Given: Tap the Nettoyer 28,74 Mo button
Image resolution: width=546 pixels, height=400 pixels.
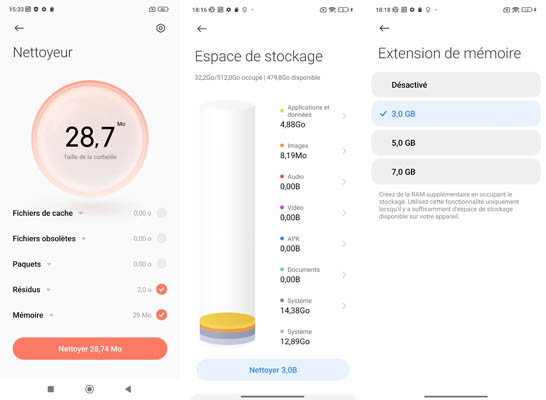Looking at the screenshot, I should point(90,348).
